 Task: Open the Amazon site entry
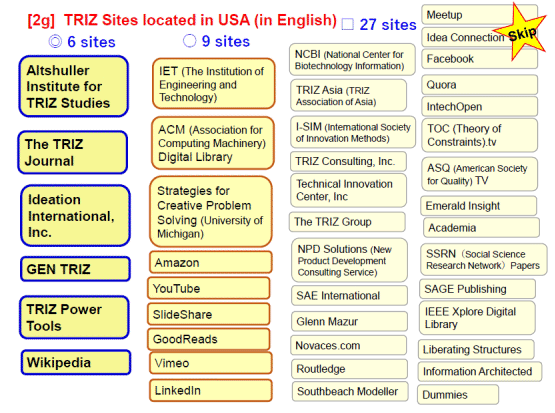[211, 262]
